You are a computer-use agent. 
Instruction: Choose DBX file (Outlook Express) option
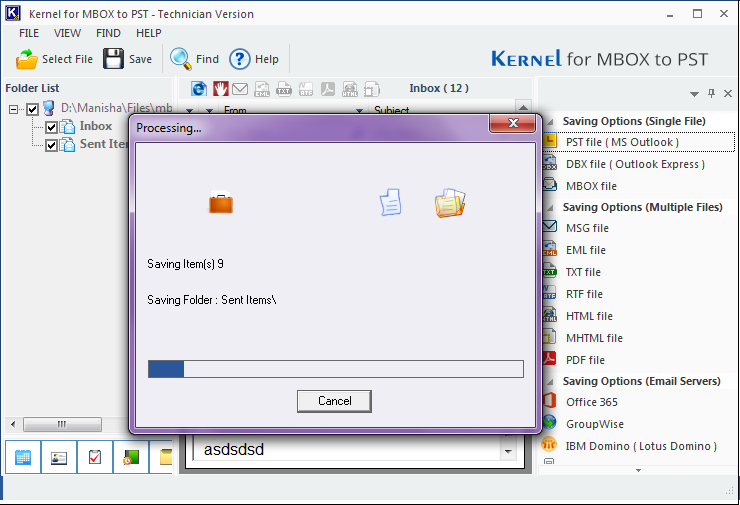point(635,164)
